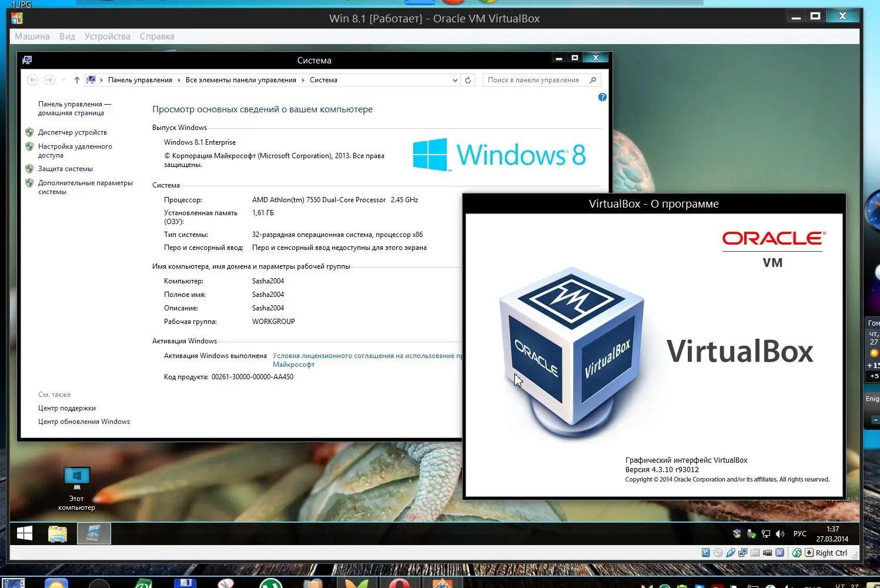Click the Система breadcrumb segment
This screenshot has width=880, height=588.
323,80
